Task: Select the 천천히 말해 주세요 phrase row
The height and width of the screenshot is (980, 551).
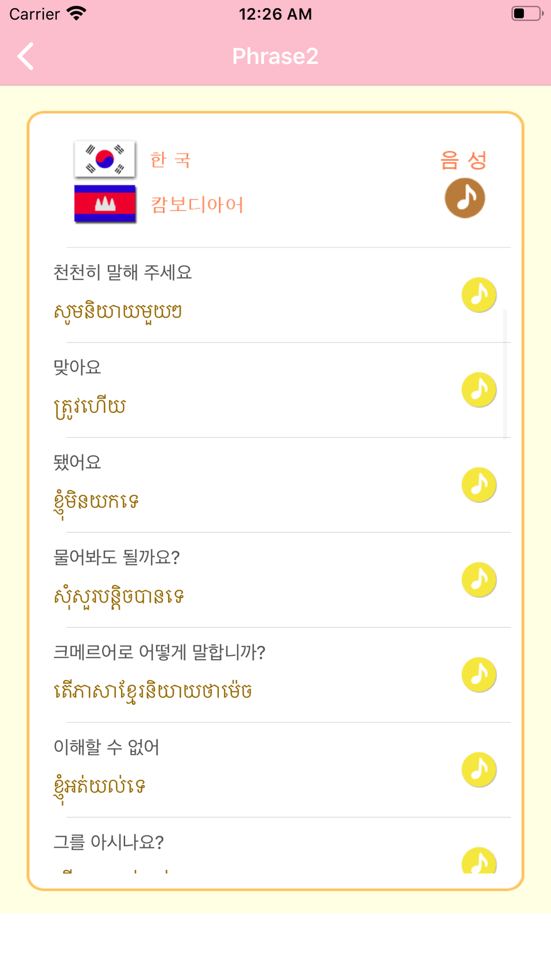Action: click(x=275, y=295)
